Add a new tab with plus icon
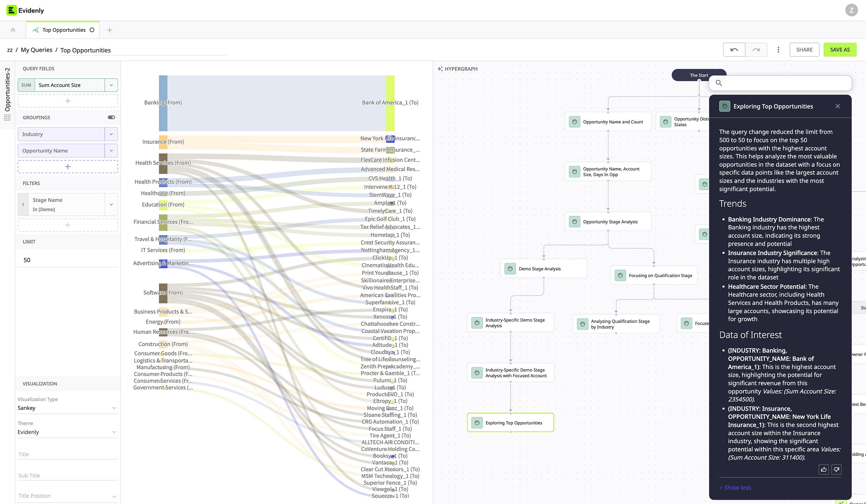The width and height of the screenshot is (866, 504). 110,30
